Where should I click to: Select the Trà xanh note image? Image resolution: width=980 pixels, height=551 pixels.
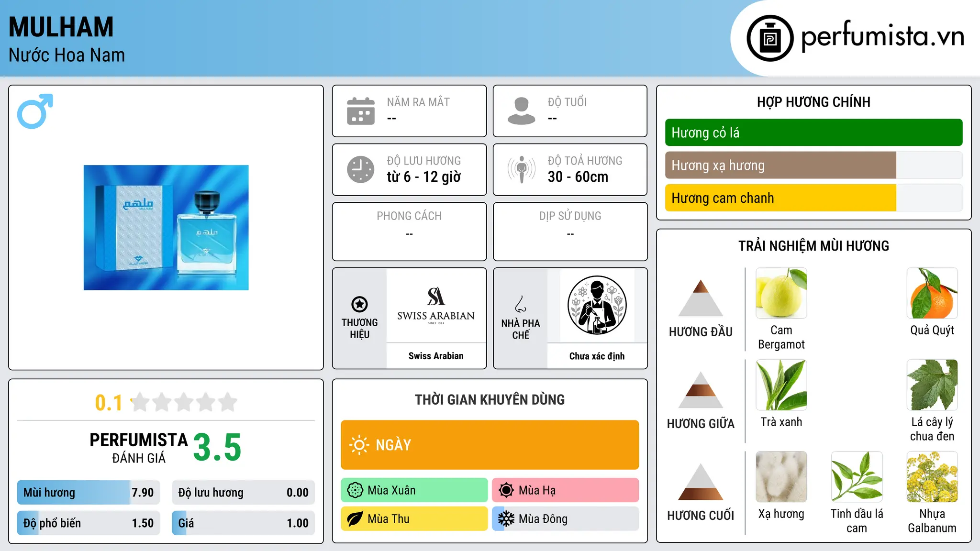(781, 385)
